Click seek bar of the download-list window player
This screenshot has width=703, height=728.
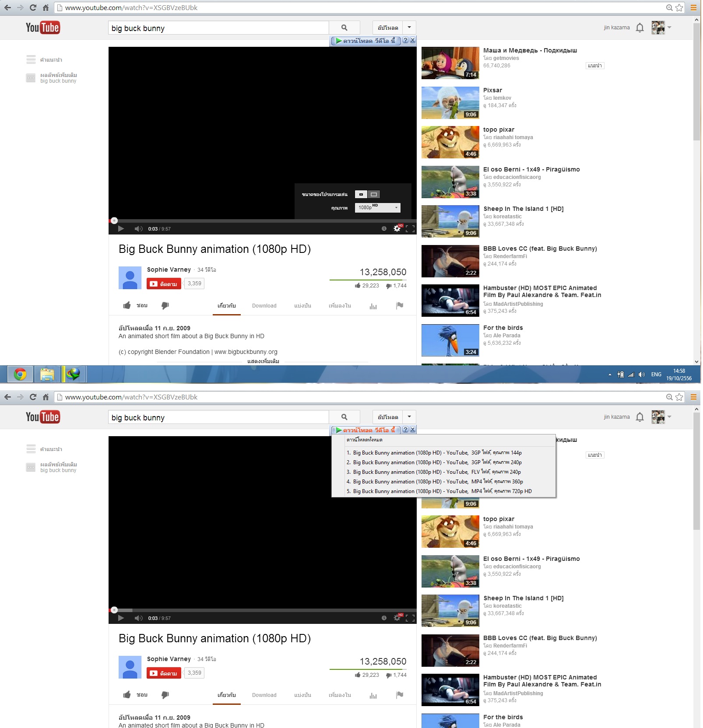(x=263, y=610)
